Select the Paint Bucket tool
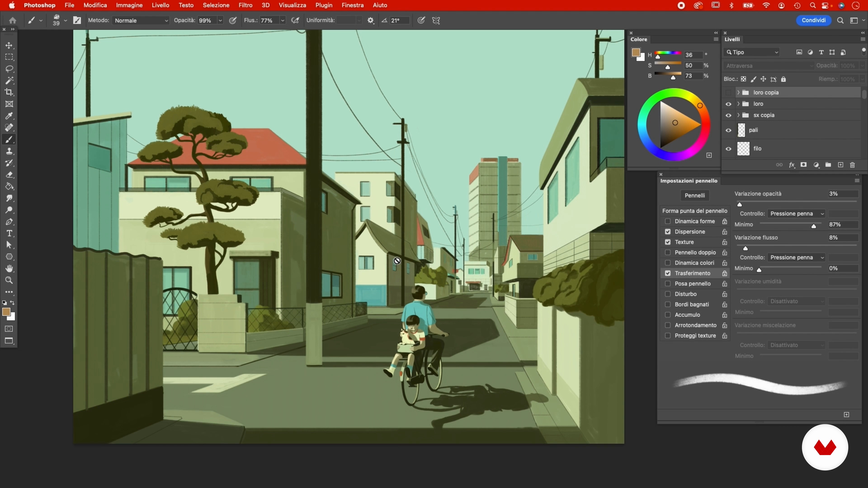This screenshot has width=868, height=488. 9,186
